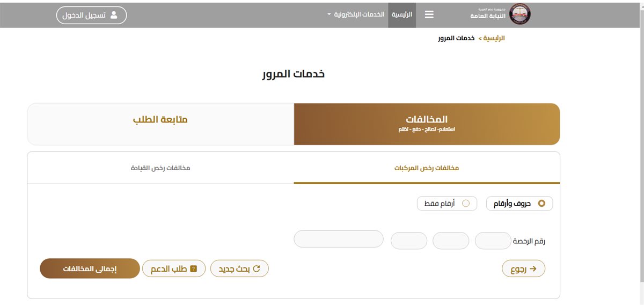The height and width of the screenshot is (305, 644).
Task: Click the إجمالي المخالفات button
Action: point(90,268)
